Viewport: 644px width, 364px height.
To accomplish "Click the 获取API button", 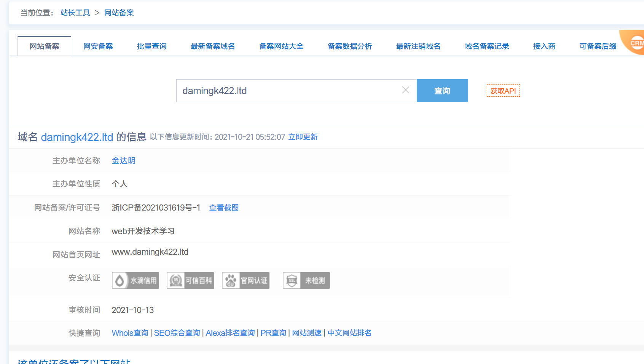I will [503, 91].
